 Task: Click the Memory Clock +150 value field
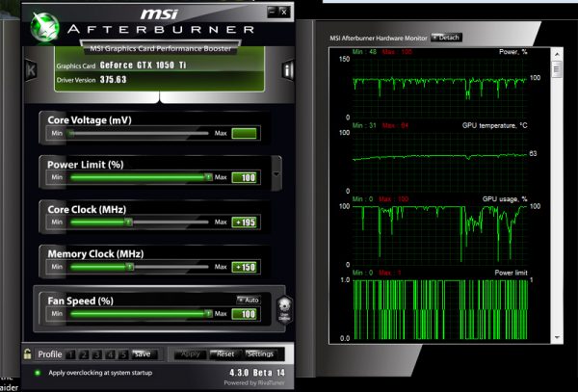(x=244, y=267)
